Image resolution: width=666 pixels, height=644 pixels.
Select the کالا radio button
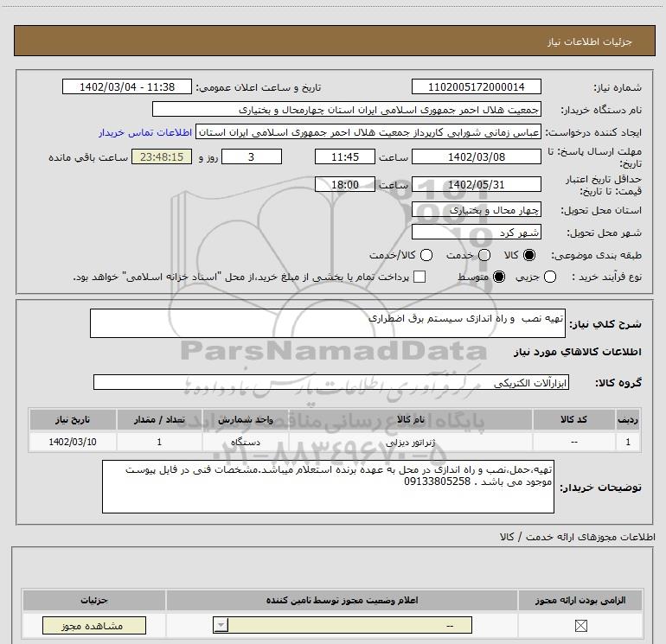coord(529,255)
